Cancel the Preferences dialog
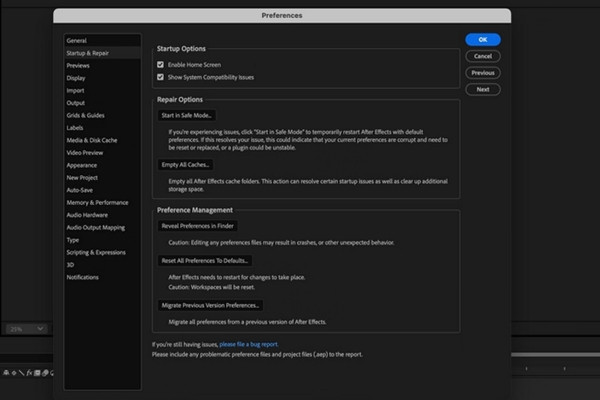The width and height of the screenshot is (600, 400). 483,56
